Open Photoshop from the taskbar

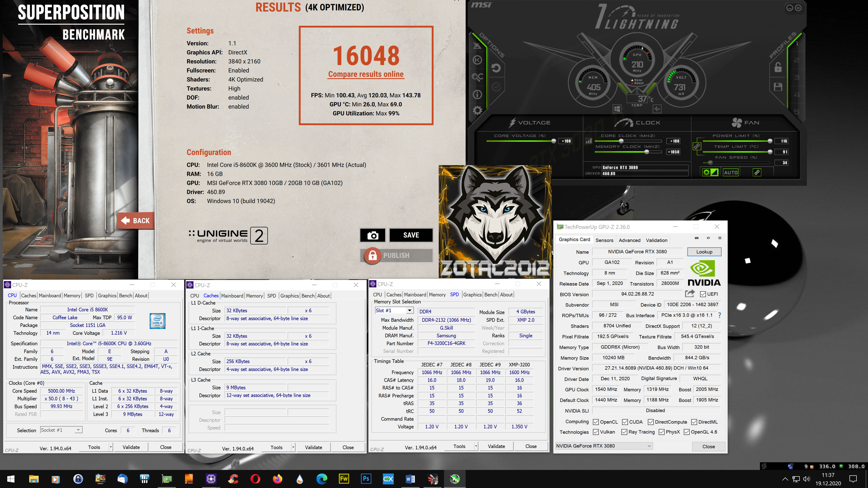coord(366,479)
